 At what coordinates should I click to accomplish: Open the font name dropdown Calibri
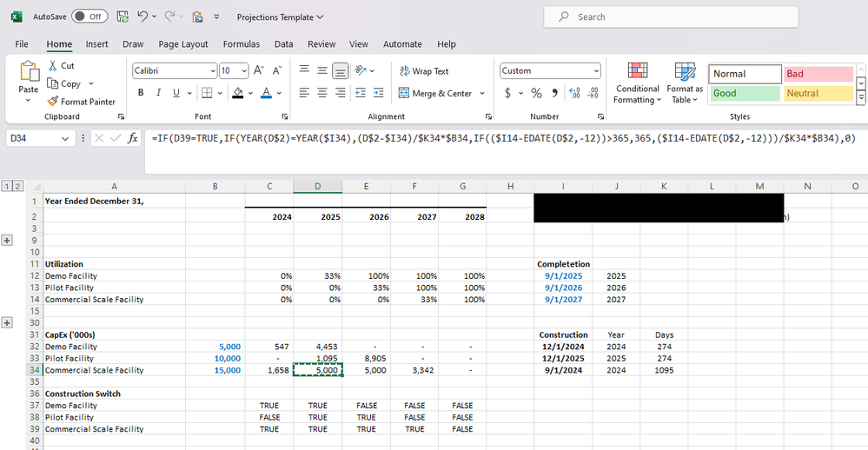coord(174,70)
